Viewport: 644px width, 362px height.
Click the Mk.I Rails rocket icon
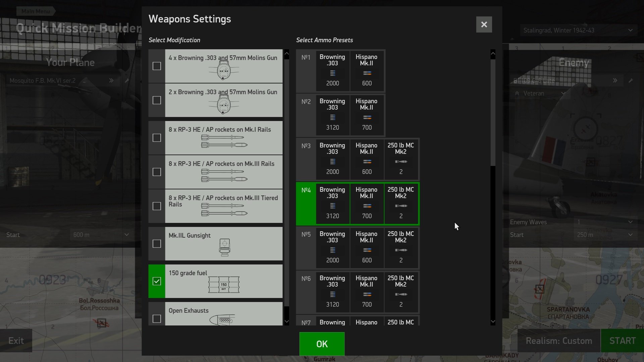[x=224, y=141]
